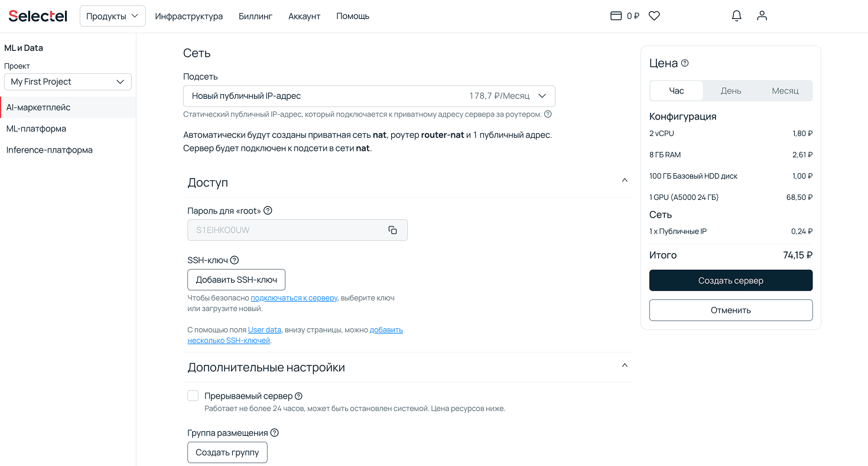Show help icon next to Цена
The height and width of the screenshot is (466, 868).
click(685, 63)
